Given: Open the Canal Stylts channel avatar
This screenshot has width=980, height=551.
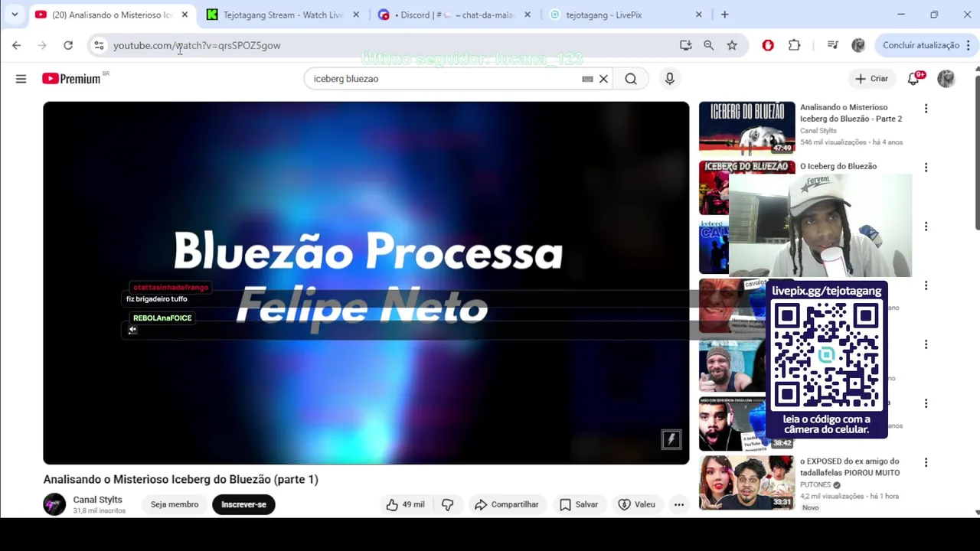Looking at the screenshot, I should 54,504.
